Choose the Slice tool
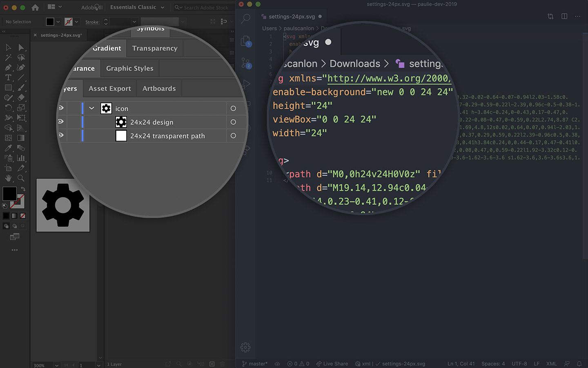Screen dimensions: 588x368 [21, 168]
